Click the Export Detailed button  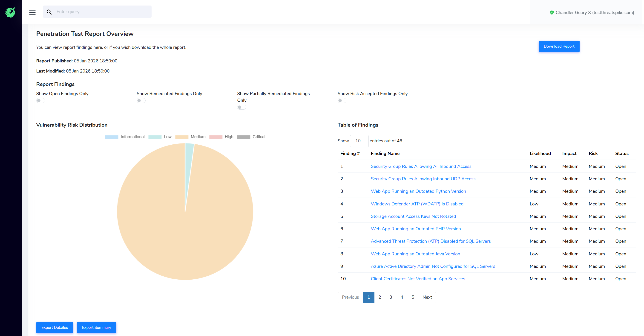pyautogui.click(x=55, y=327)
